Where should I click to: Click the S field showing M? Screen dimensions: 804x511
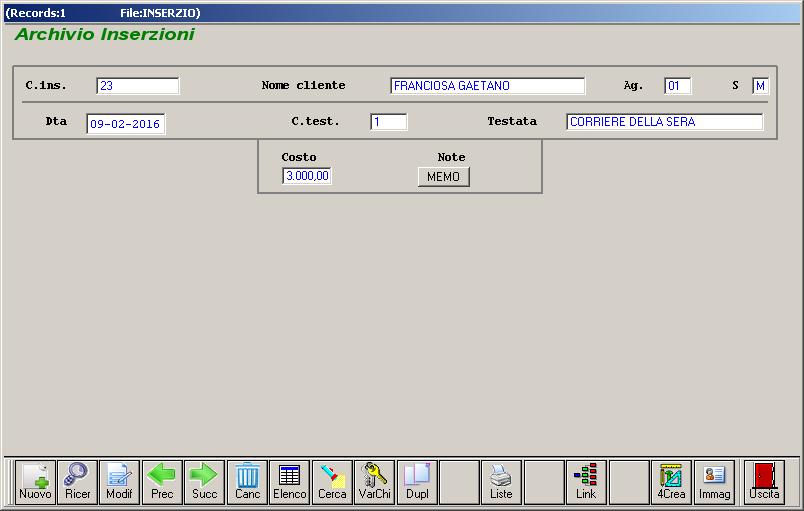(x=760, y=86)
